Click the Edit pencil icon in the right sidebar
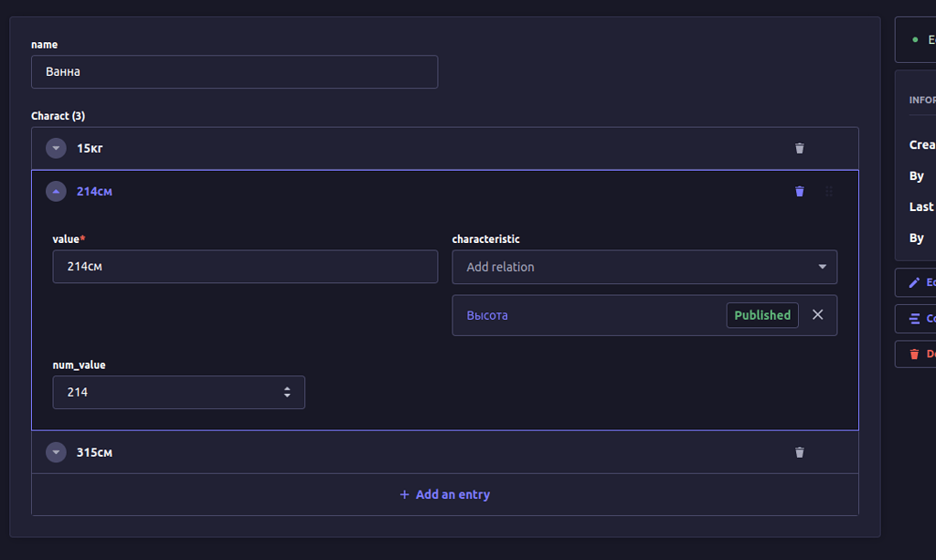This screenshot has width=936, height=560. click(913, 282)
